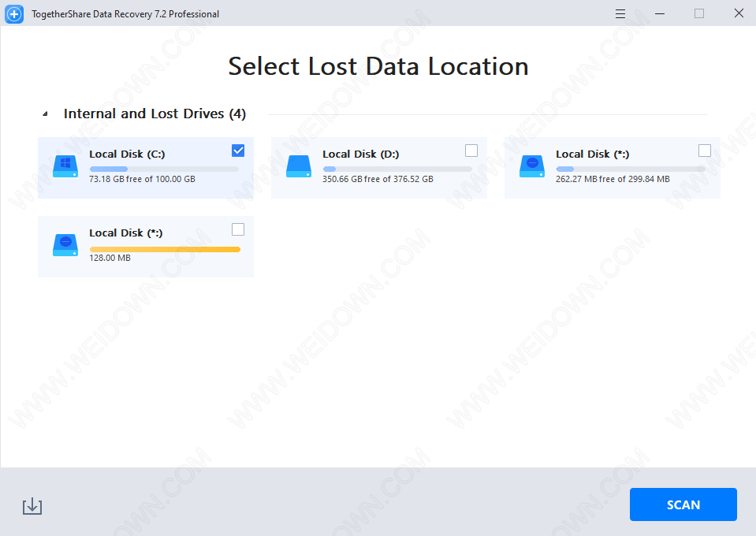Click the import scan session icon at bottom left
Screen dimensions: 756x536
pos(32,506)
